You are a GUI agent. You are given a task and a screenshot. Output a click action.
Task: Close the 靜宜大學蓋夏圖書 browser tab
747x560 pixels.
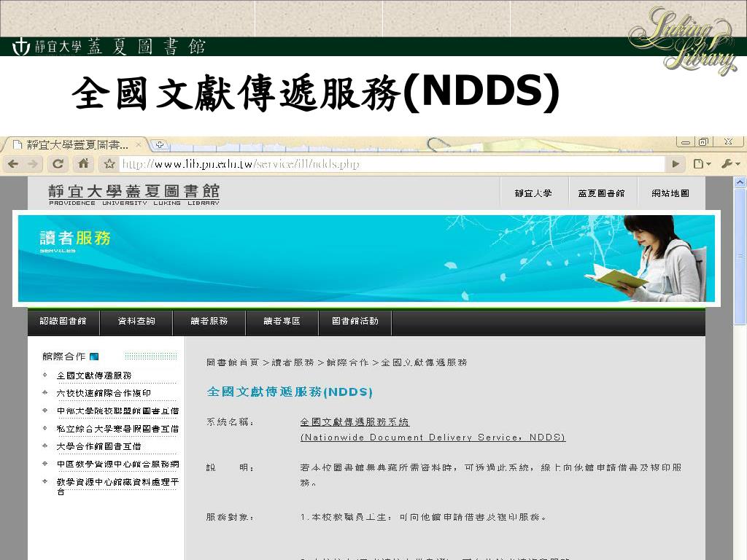(x=139, y=144)
